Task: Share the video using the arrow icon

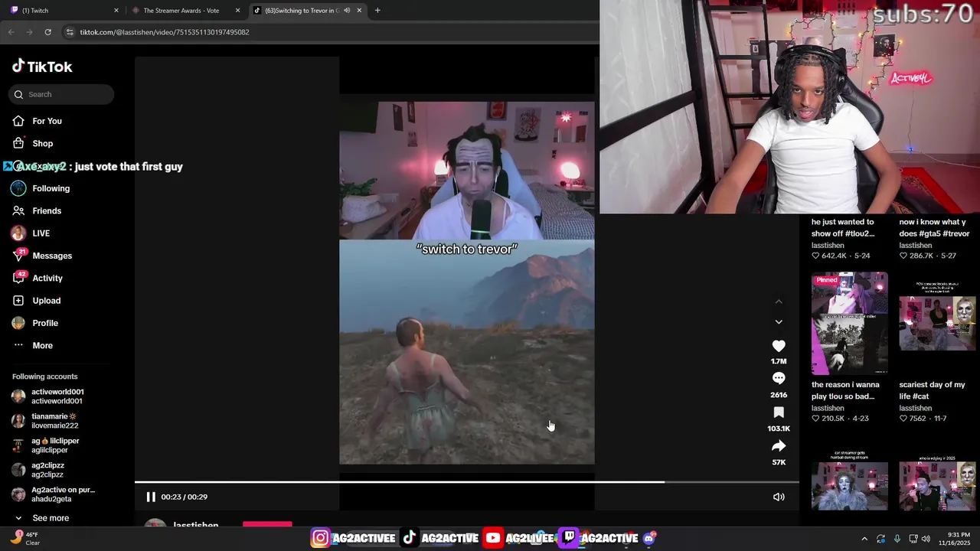Action: tap(779, 446)
